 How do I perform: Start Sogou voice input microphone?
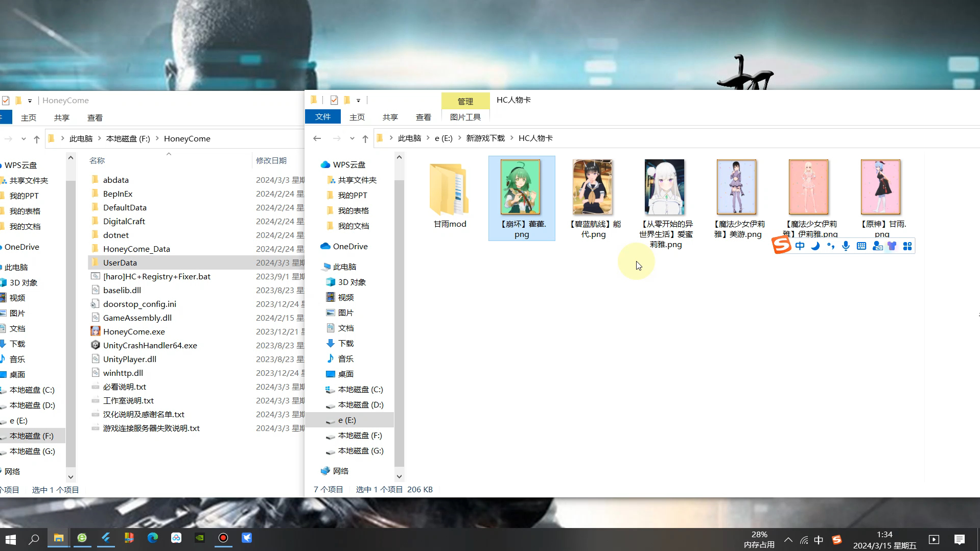click(x=846, y=246)
